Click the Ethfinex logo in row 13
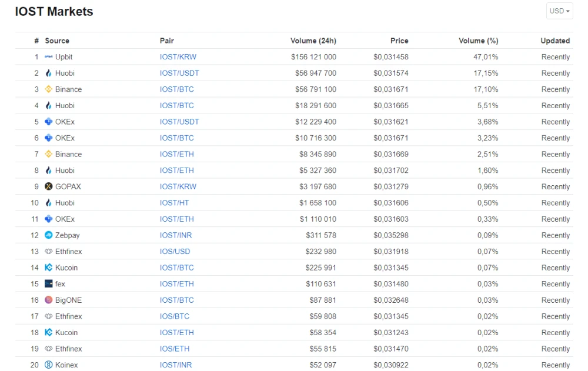Screen dimensions: 588x371 point(48,251)
